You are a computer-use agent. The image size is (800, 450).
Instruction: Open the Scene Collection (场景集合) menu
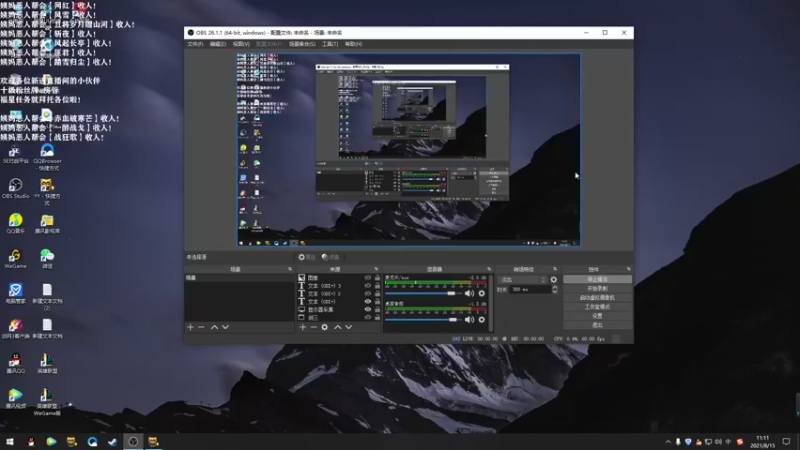[302, 44]
